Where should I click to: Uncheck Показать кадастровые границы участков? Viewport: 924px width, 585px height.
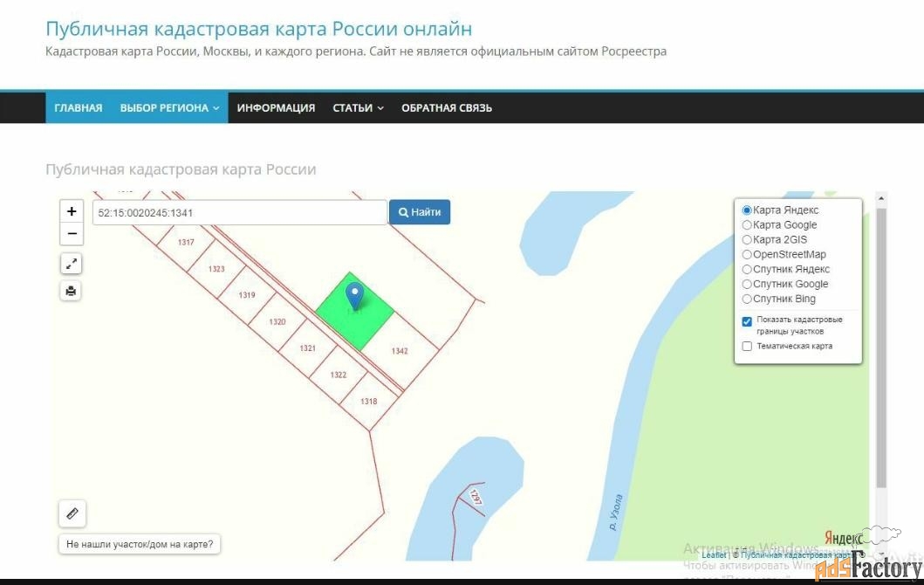(747, 321)
